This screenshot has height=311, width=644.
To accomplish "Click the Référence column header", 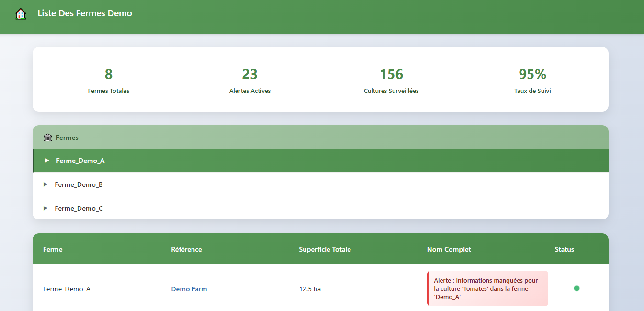I will [186, 249].
